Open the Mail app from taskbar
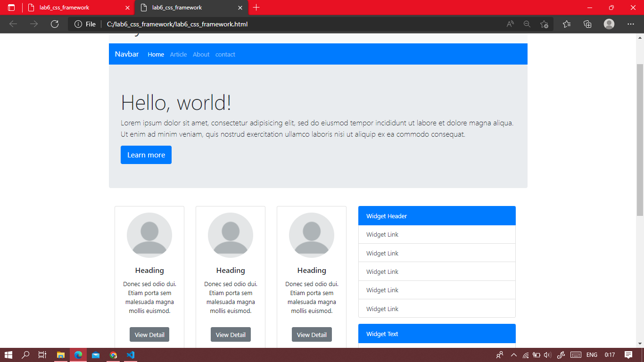 [x=96, y=355]
